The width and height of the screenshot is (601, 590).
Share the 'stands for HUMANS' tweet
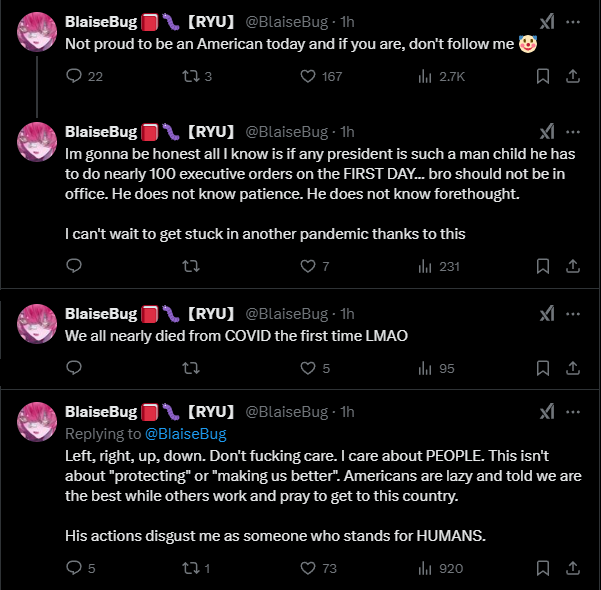click(x=572, y=568)
